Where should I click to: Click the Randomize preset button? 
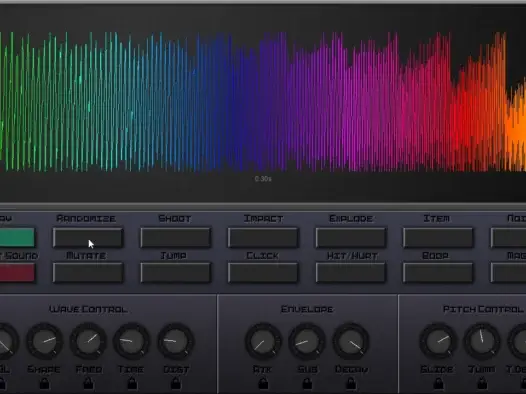(x=88, y=238)
